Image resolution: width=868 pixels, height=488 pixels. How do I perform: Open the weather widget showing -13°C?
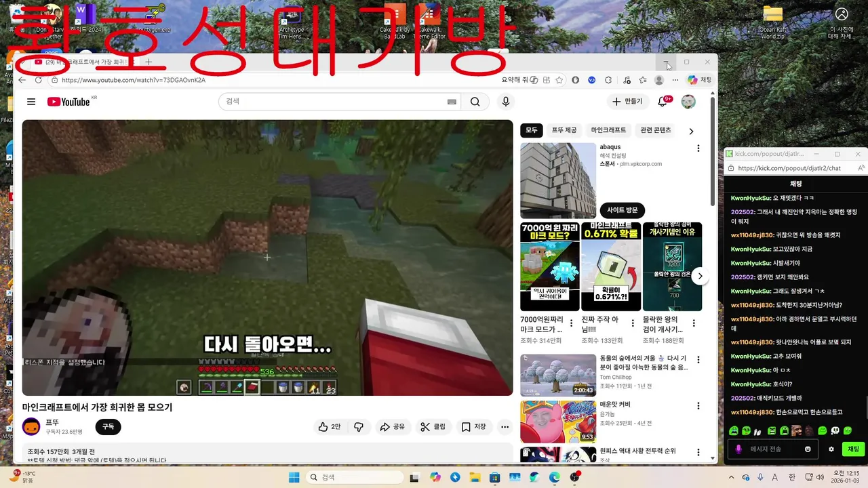[x=22, y=476]
